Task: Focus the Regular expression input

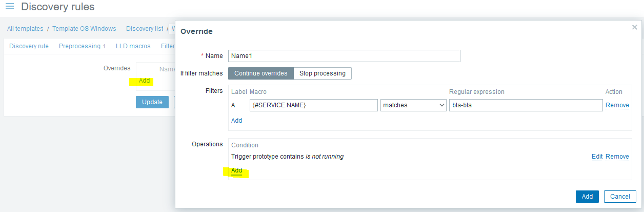Action: [525, 105]
